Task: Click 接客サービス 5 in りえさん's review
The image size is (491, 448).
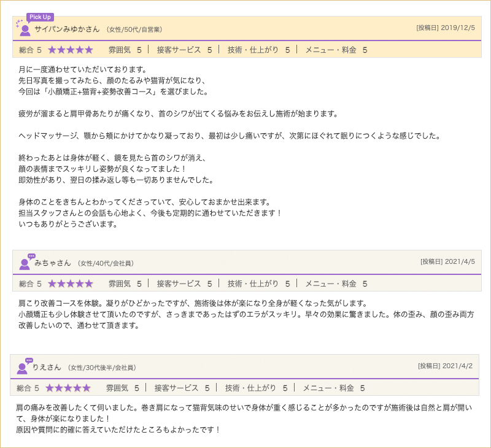Action: 182,388
